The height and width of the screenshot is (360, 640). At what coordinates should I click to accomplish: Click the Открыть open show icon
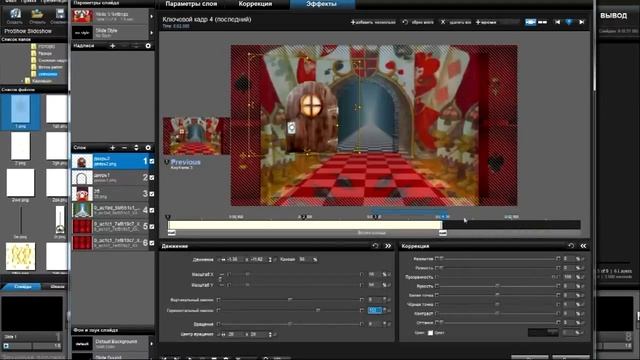point(37,14)
